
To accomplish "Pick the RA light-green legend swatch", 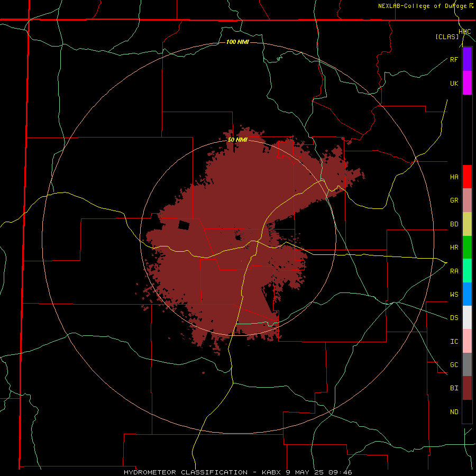I will click(467, 271).
